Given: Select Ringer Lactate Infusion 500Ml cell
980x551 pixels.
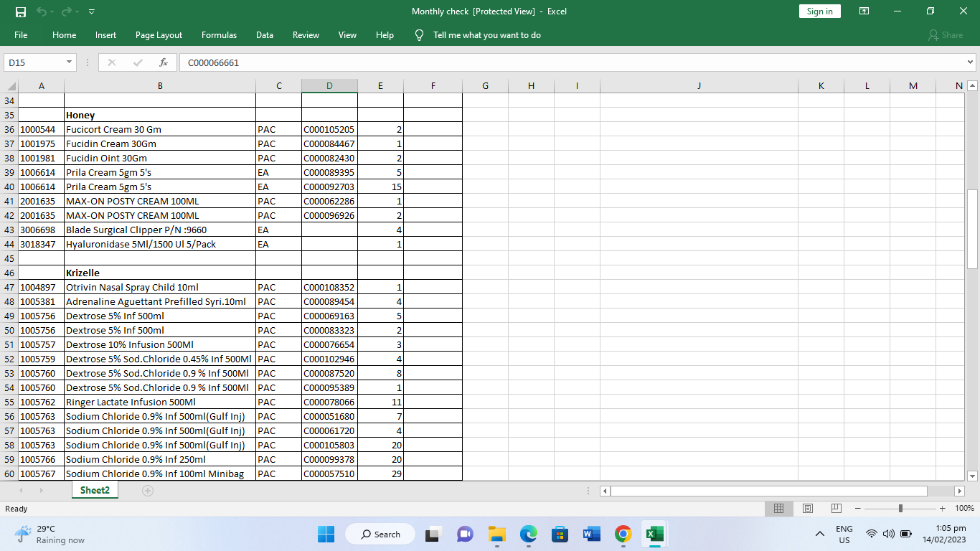Looking at the screenshot, I should tap(160, 402).
